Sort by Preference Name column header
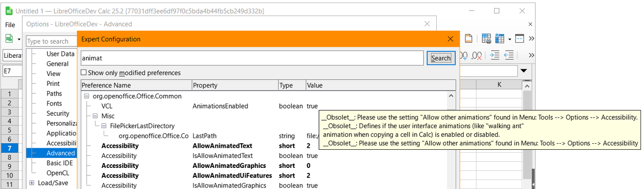Screen dimensions: 644x189 coord(136,85)
